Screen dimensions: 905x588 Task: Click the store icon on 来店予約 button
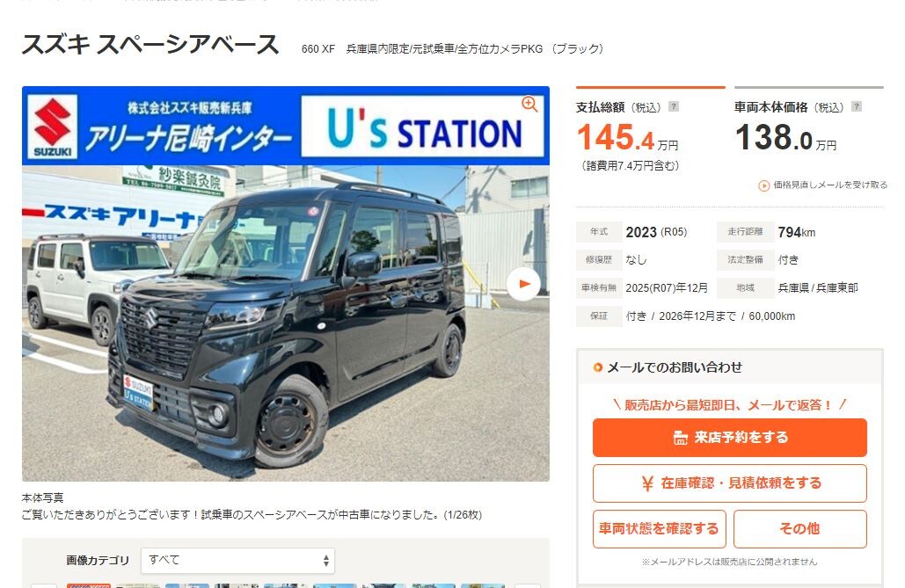[681, 438]
